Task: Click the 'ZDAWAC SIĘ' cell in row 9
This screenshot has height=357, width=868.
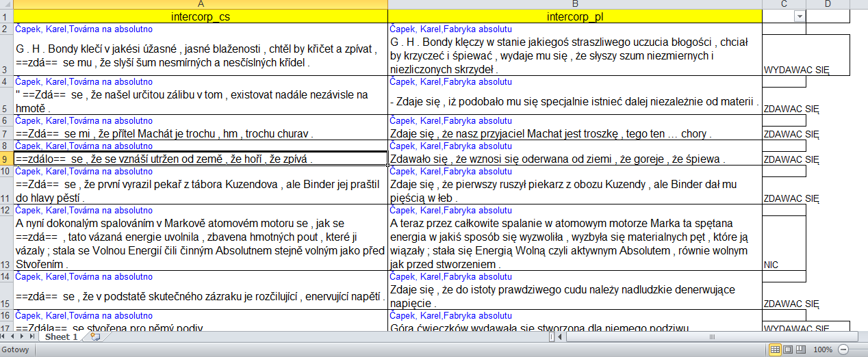Action: (784, 159)
